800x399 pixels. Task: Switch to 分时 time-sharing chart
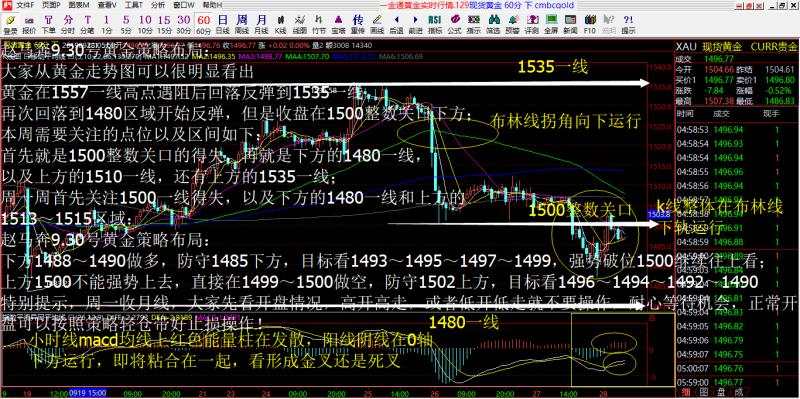coord(68,24)
